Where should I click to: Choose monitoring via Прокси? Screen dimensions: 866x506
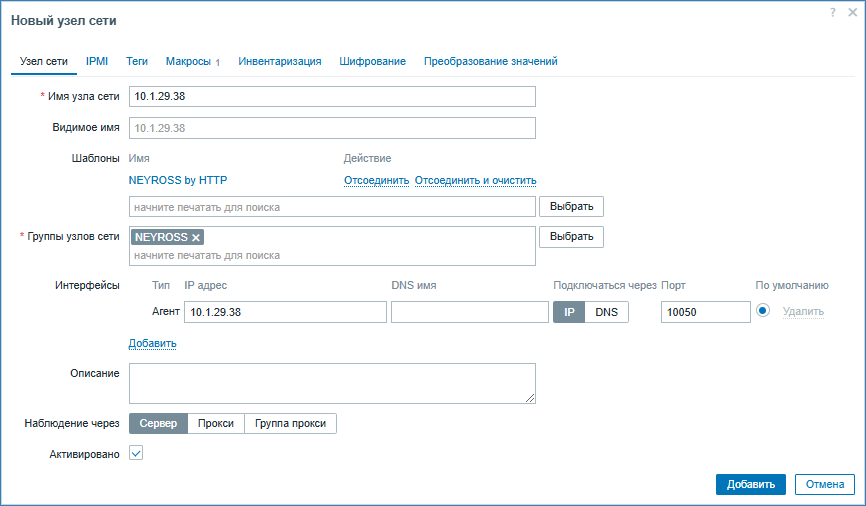pyautogui.click(x=216, y=423)
